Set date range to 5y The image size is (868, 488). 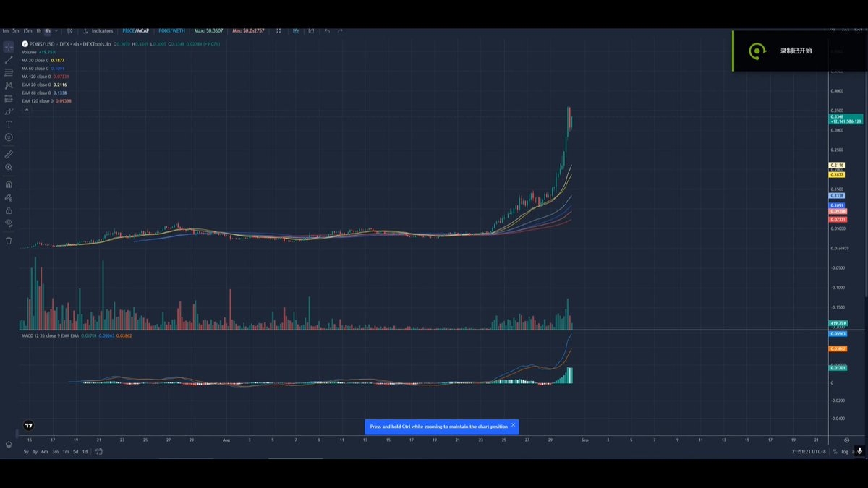tap(26, 452)
